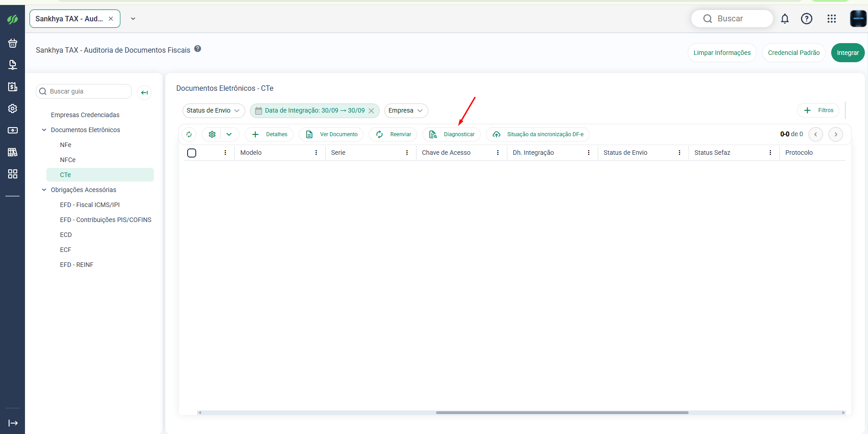Click the Integrar button

click(848, 53)
